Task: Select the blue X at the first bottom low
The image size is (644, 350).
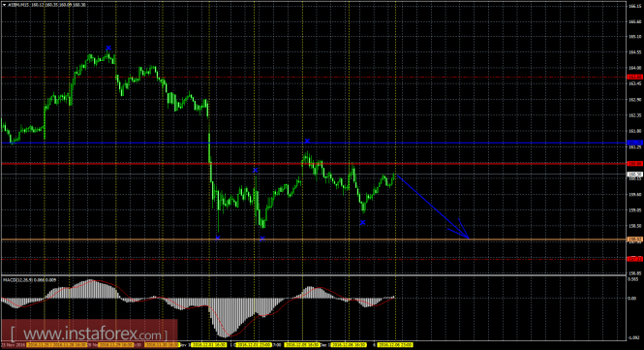Action: point(218,238)
